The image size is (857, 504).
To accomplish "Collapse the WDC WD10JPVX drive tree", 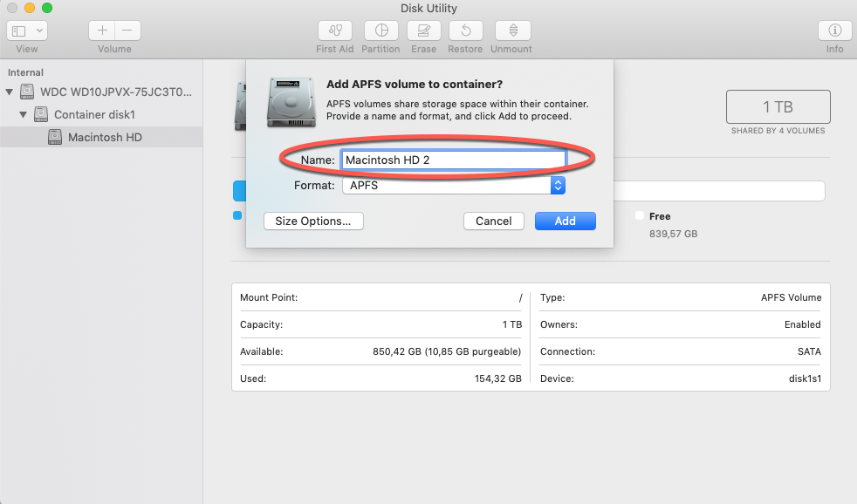I will [x=10, y=92].
